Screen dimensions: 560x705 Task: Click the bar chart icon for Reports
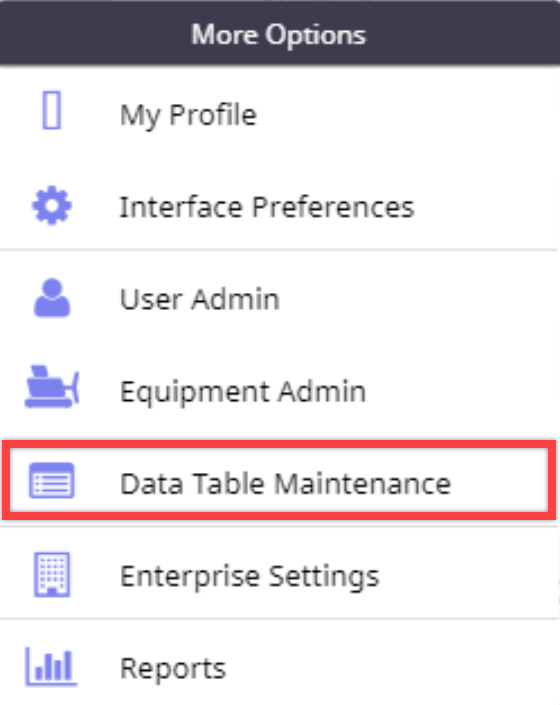tap(51, 667)
